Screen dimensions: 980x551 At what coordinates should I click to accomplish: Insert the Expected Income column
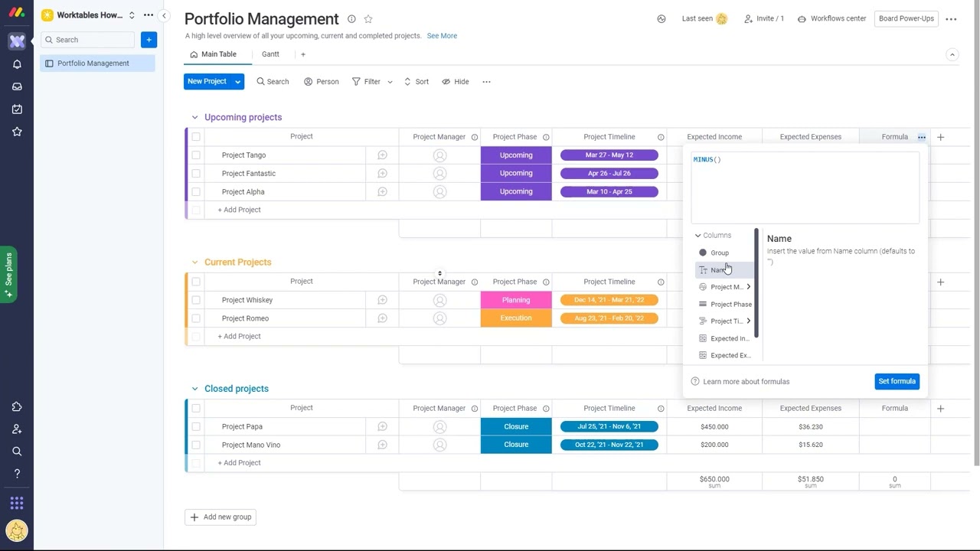click(x=724, y=338)
